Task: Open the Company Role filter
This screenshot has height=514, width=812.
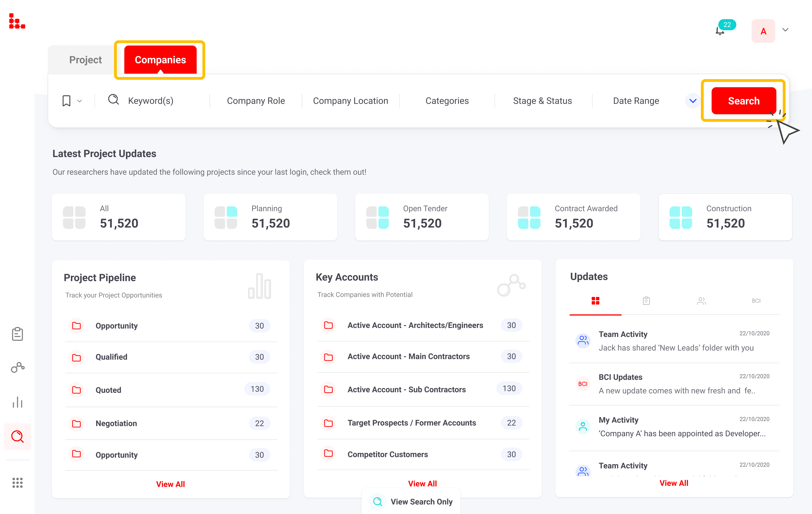Action: 256,101
